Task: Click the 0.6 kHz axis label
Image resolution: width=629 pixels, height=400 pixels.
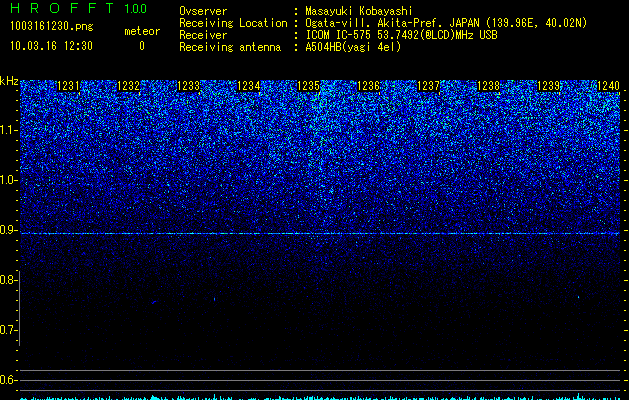Action: click(x=9, y=380)
